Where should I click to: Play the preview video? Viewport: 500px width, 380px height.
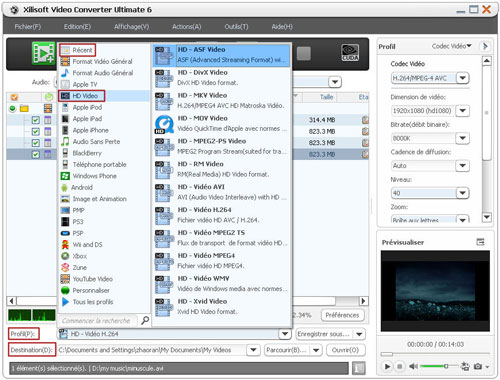(x=387, y=367)
